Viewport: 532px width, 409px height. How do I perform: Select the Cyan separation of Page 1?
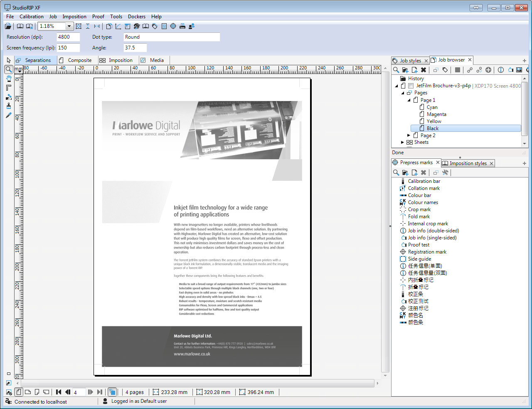point(432,107)
